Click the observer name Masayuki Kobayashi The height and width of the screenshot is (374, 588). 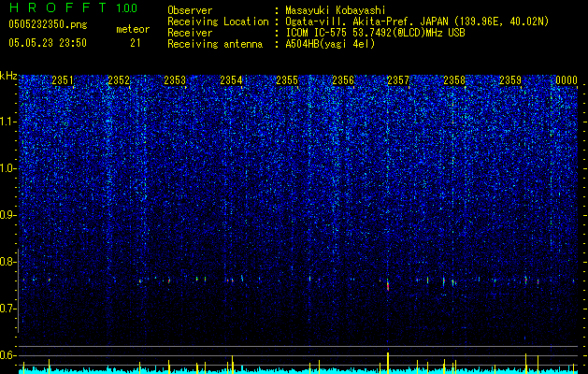coord(336,10)
